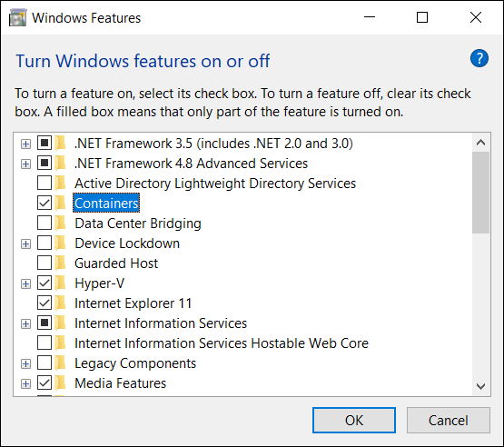Click the Windows Features title bar icon
504x447 pixels.
tap(17, 17)
